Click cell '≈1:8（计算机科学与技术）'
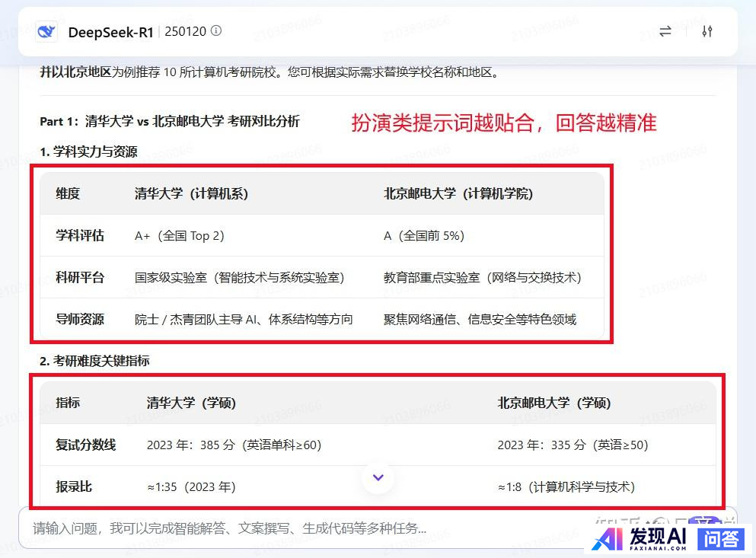 point(566,486)
